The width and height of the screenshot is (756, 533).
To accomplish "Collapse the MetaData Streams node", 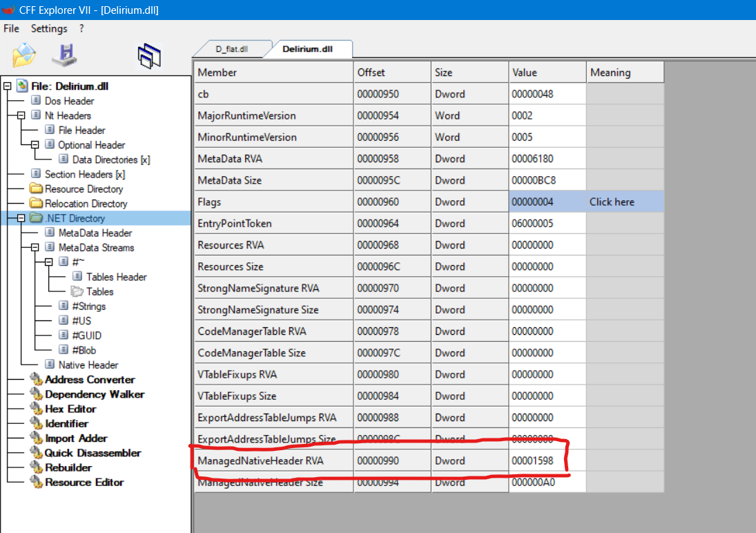I will coord(35,248).
